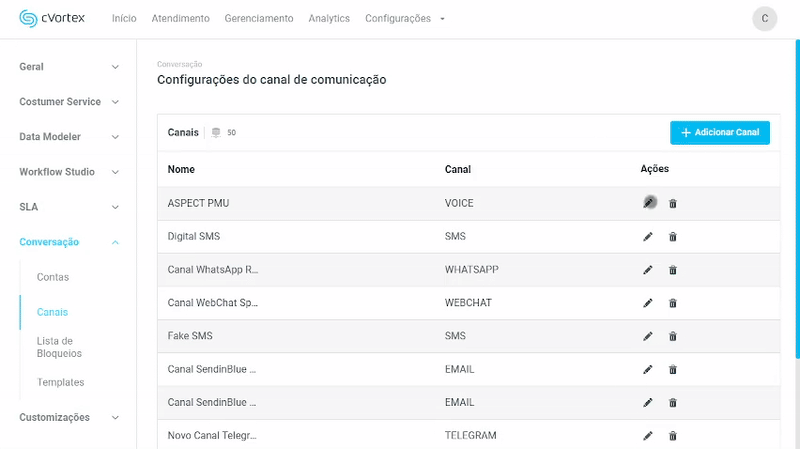The height and width of the screenshot is (449, 800).
Task: Open the Configurações dropdown arrow
Action: pyautogui.click(x=442, y=19)
